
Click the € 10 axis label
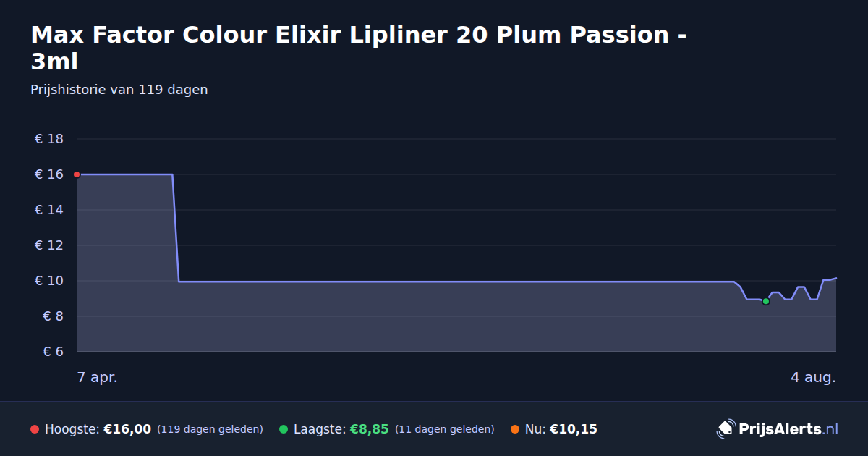click(x=49, y=281)
